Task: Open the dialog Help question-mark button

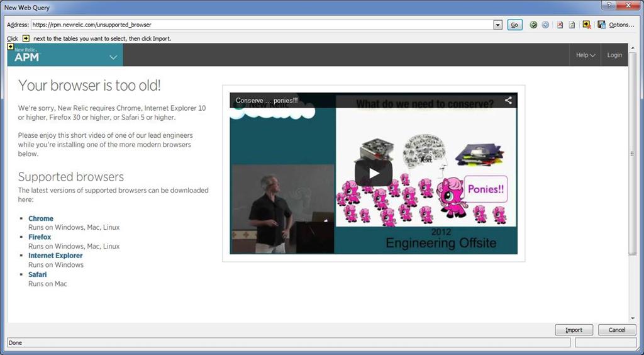Action: [609, 5]
